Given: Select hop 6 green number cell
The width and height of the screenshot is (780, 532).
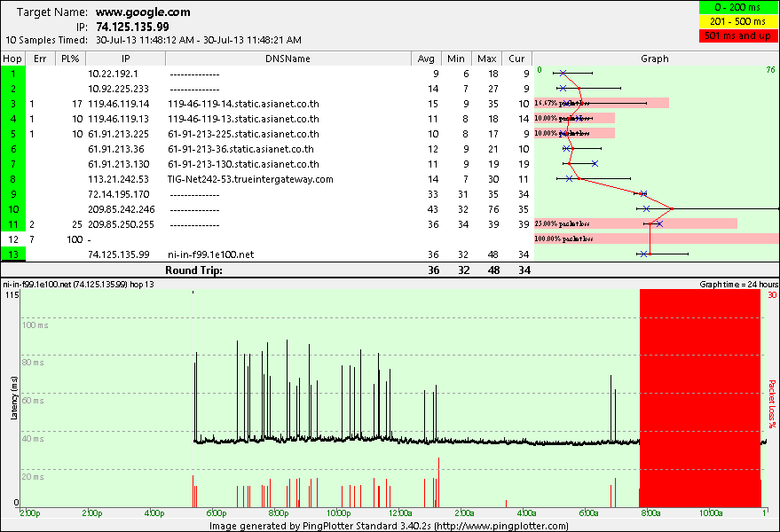Looking at the screenshot, I should (13, 149).
